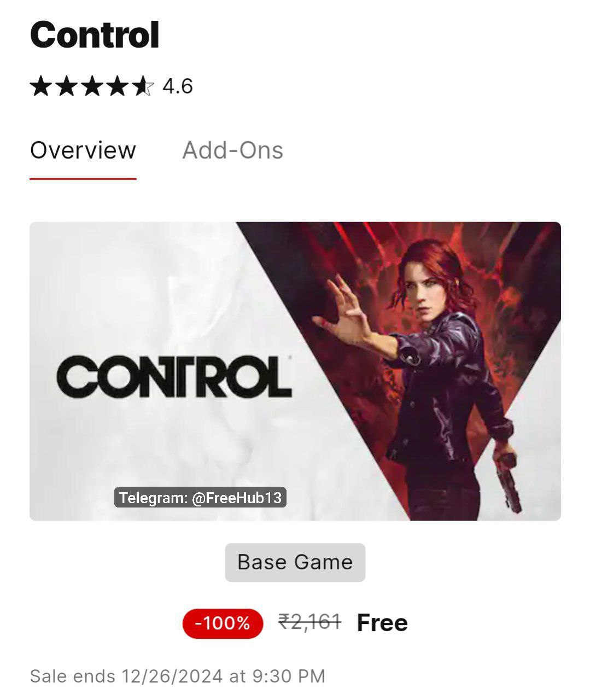590x700 pixels.
Task: Click the Telegram @FreeHub13 watermark
Action: 200,497
